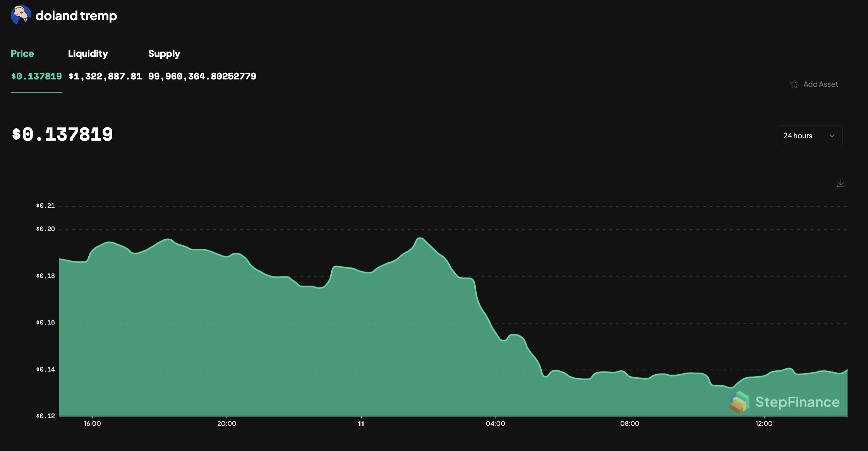Click the chevron arrow in the timeframe selector
868x451 pixels.
[832, 136]
